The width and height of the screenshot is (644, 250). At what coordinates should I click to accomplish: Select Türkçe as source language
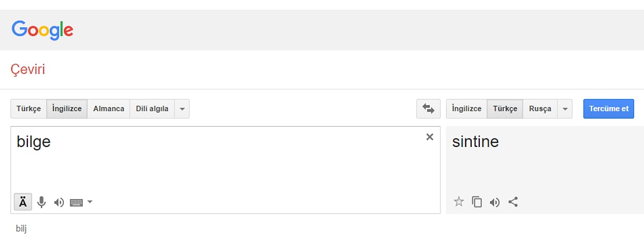(28, 109)
